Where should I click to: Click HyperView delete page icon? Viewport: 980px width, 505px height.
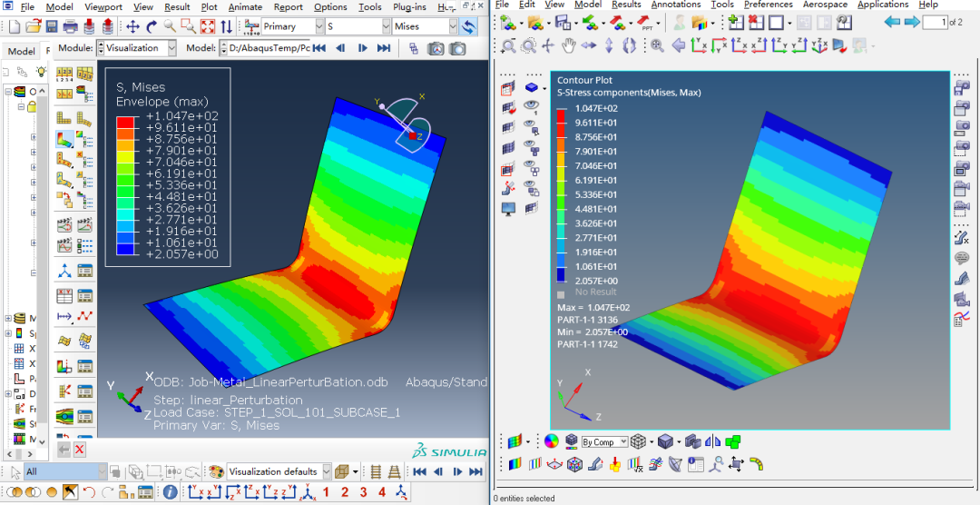pos(756,23)
